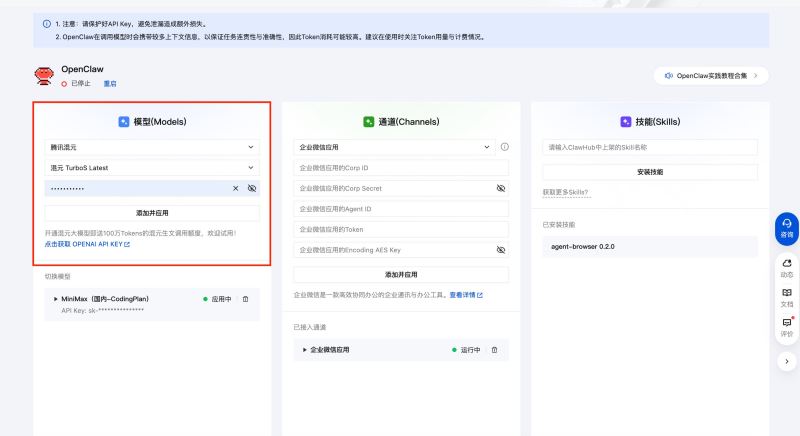Click the 获取更多Skills? link
The height and width of the screenshot is (436, 800).
click(x=565, y=192)
